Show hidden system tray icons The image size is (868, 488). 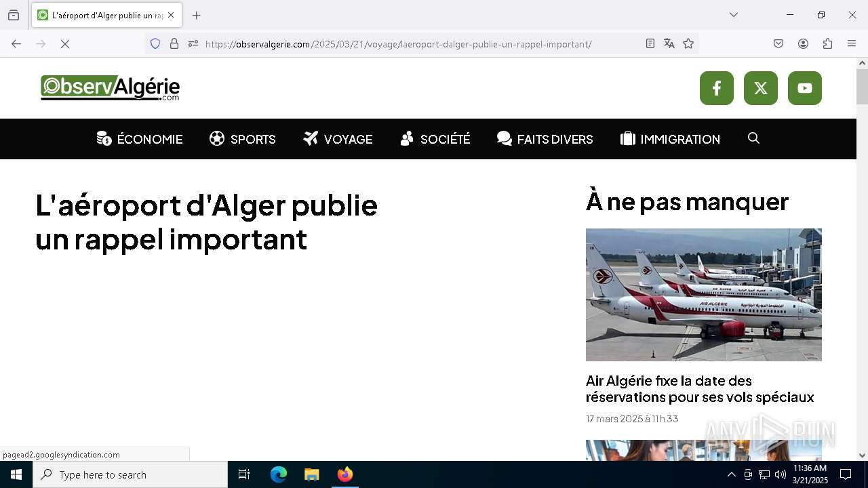731,474
